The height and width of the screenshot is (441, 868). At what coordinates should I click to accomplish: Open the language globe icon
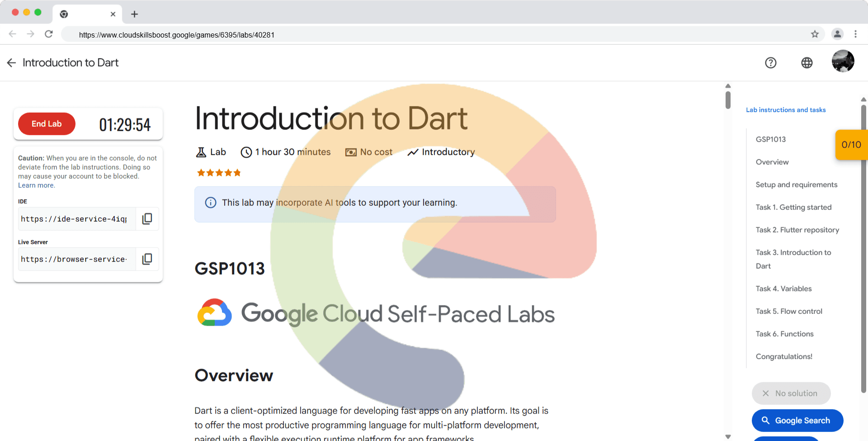807,63
